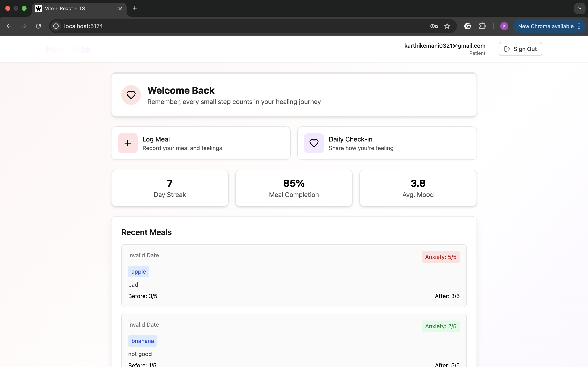Select the Vite + React + TS tab
The image size is (588, 367).
(73, 9)
